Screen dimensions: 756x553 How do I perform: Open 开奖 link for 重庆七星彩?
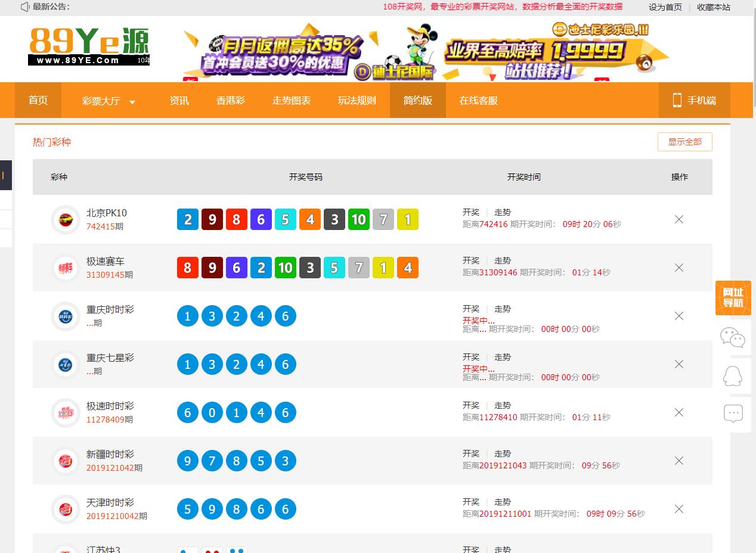click(471, 357)
